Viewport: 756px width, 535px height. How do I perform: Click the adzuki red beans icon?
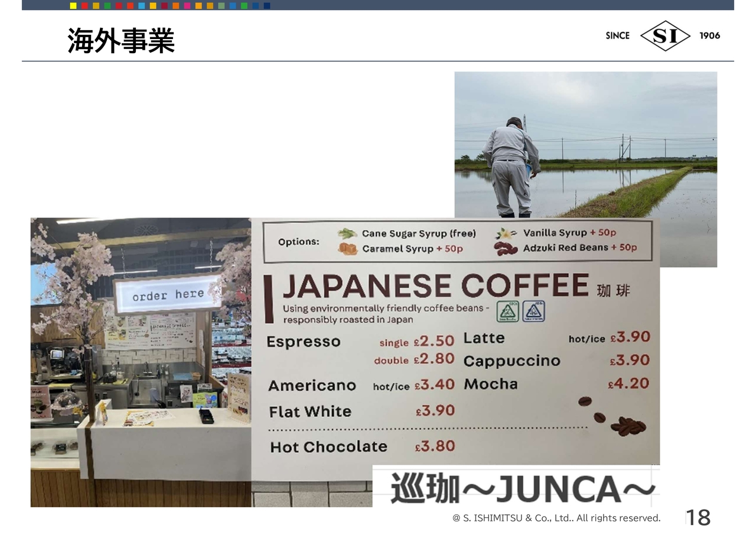(x=506, y=248)
